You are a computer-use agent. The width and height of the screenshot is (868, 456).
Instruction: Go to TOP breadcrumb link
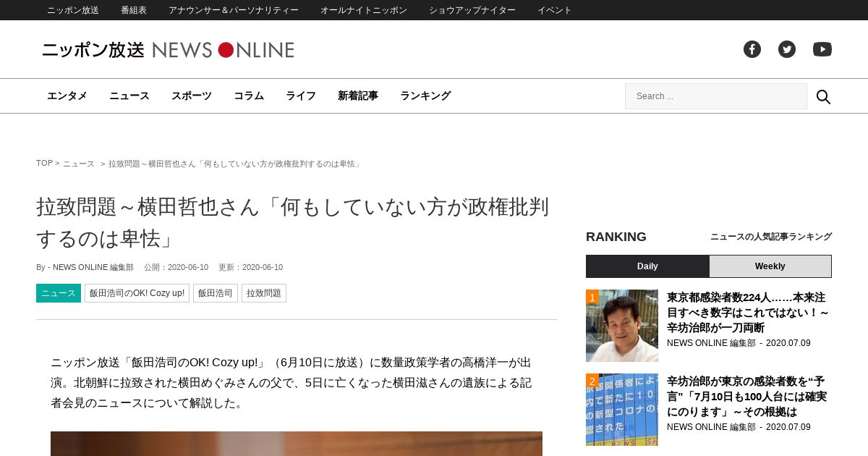point(44,164)
